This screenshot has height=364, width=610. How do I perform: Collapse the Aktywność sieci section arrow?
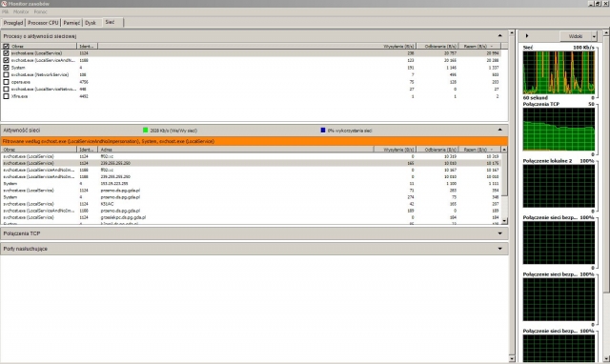[x=499, y=130]
